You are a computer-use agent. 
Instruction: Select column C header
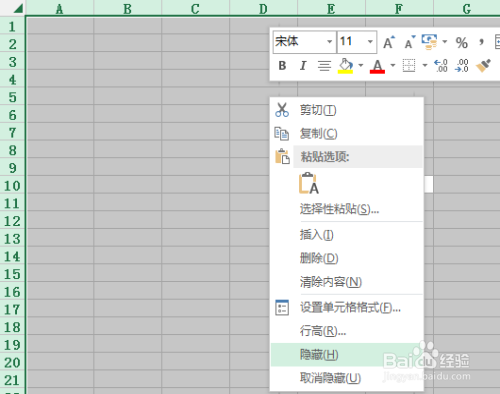point(196,8)
